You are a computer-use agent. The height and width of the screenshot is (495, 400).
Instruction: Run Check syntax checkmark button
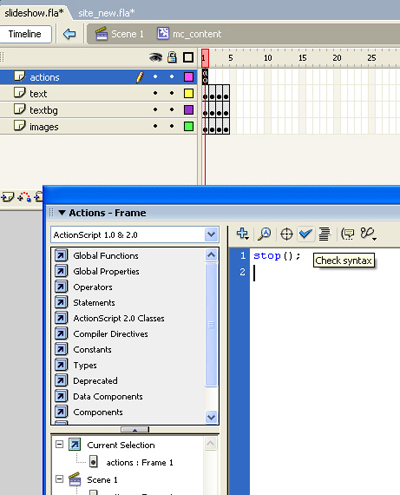[305, 234]
